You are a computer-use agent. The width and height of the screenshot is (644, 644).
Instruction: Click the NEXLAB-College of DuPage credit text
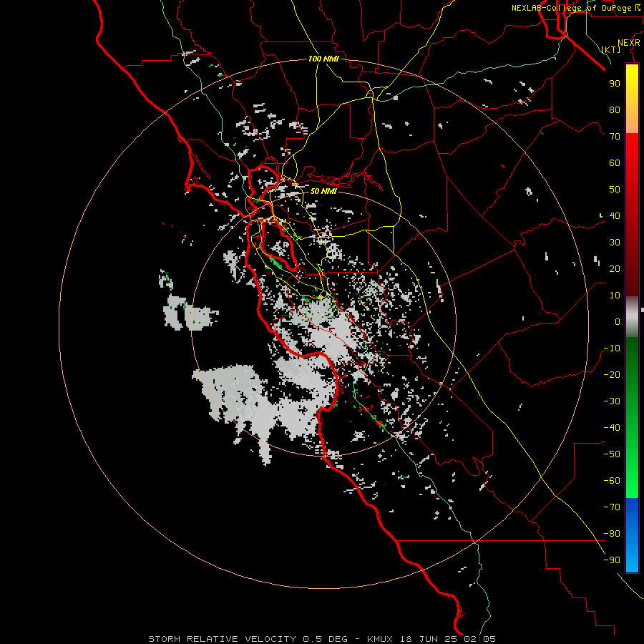[x=575, y=8]
